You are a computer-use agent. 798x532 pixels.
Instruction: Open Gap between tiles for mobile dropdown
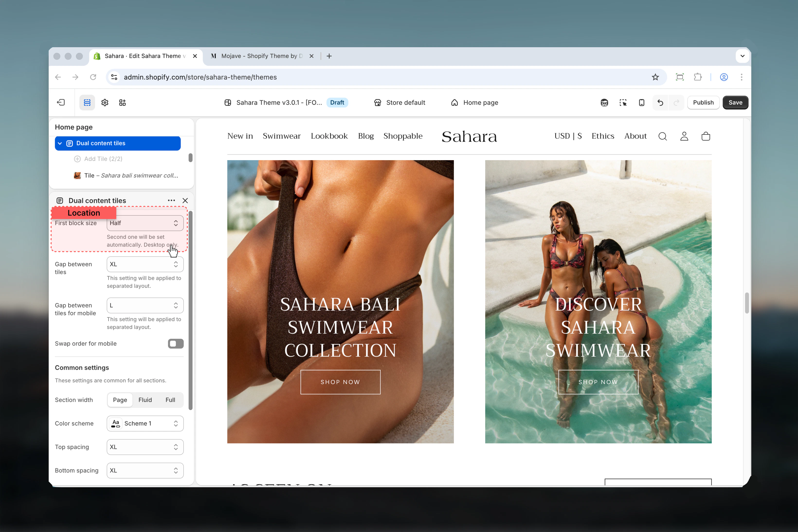(x=145, y=305)
